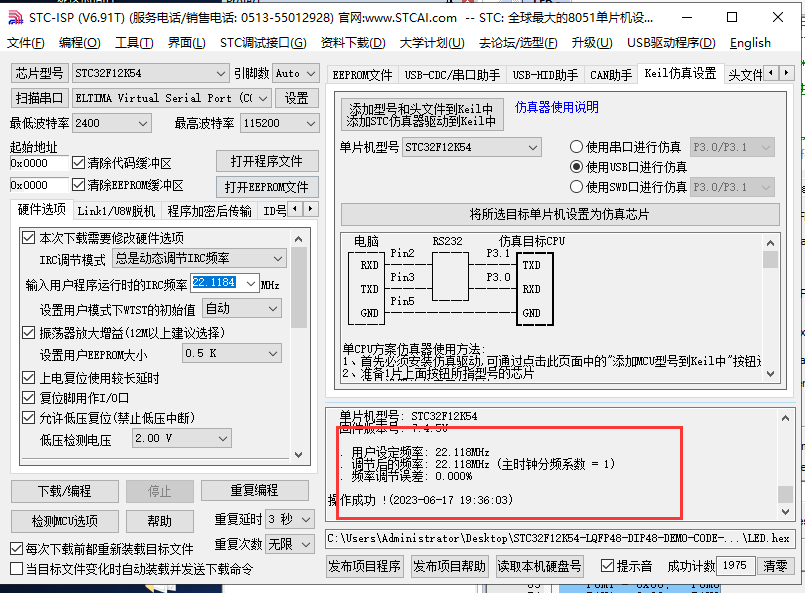Open 最高波特率 115200 dropdown

[x=280, y=123]
